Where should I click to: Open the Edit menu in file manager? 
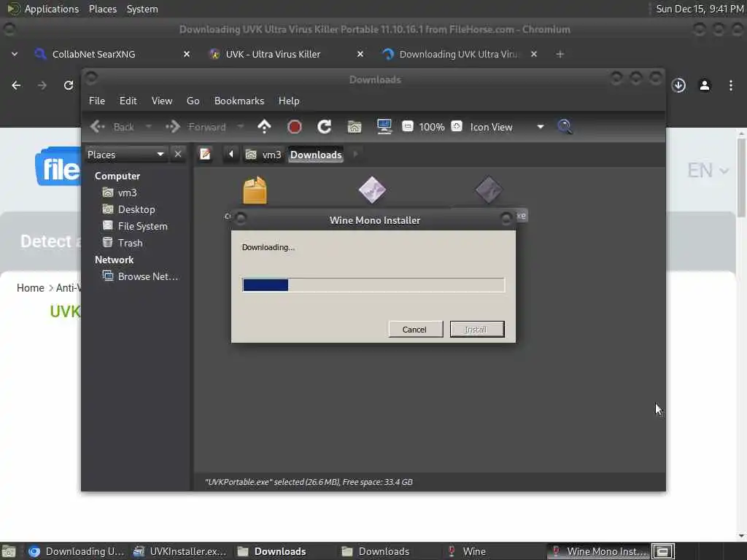pos(128,101)
